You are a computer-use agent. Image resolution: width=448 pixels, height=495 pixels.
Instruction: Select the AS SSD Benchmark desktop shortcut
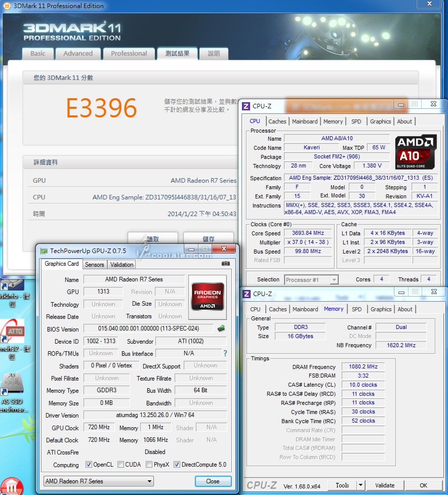click(13, 393)
